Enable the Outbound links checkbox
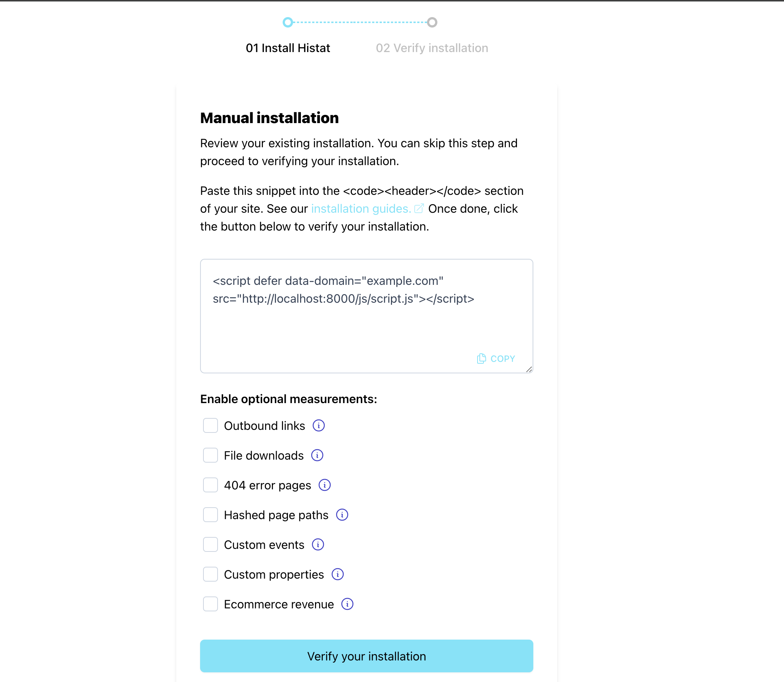 (211, 425)
